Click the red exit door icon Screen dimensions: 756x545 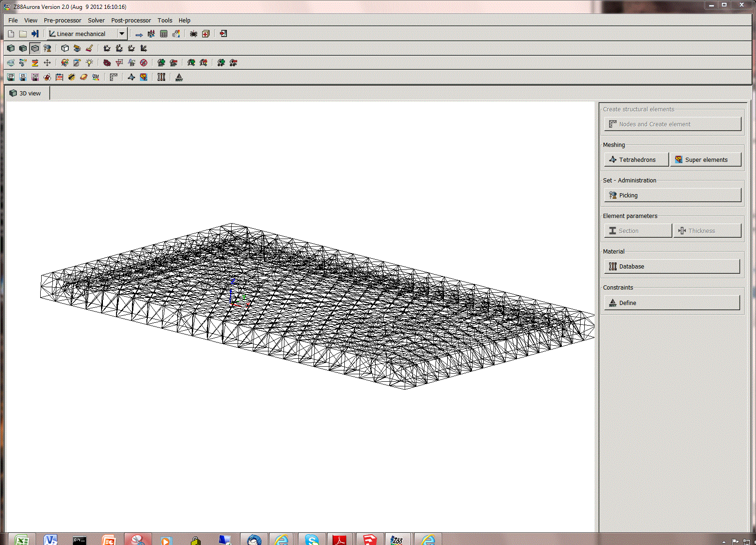223,34
